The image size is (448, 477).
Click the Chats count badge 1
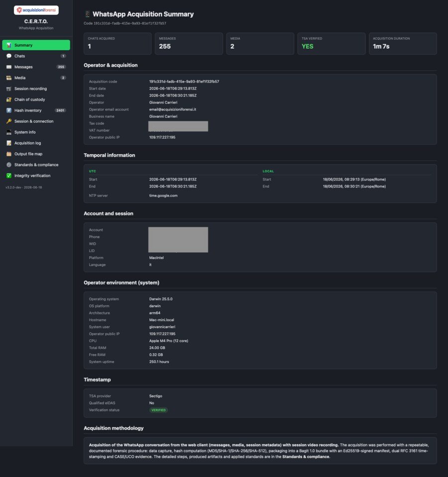[63, 56]
